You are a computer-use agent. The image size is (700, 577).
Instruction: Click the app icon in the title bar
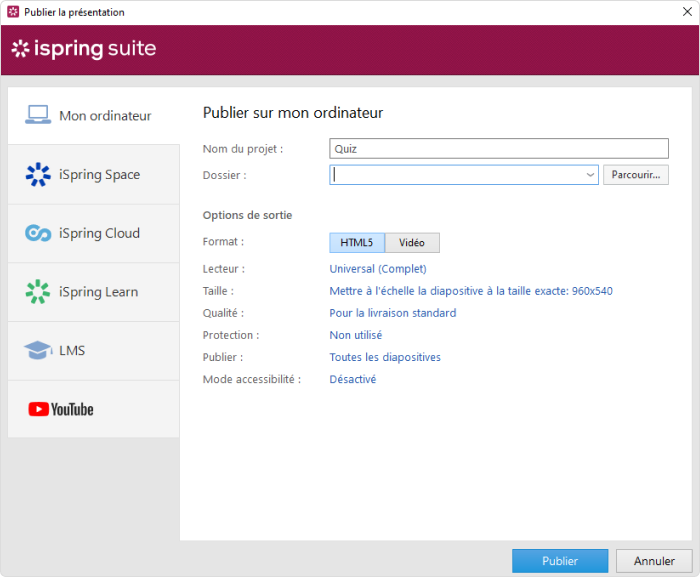(x=13, y=12)
